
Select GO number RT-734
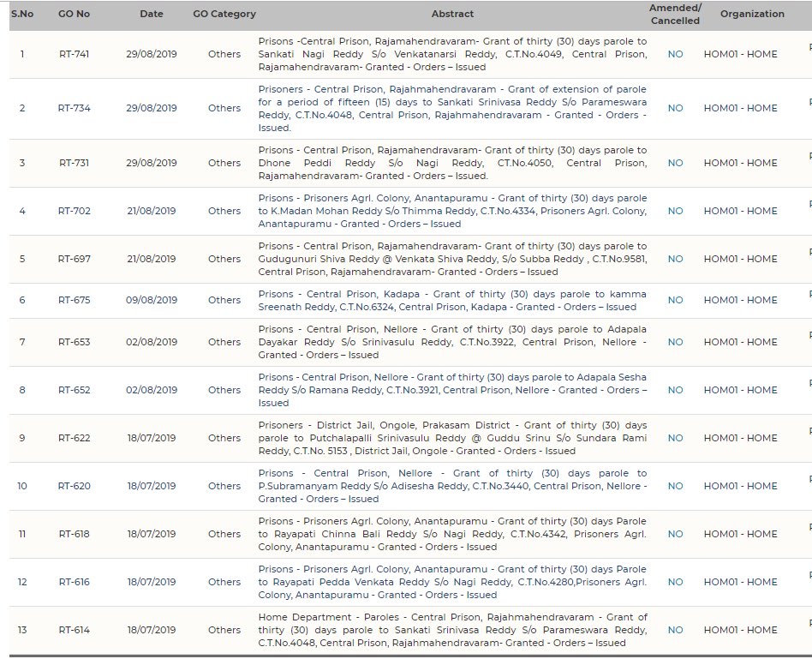pyautogui.click(x=74, y=108)
